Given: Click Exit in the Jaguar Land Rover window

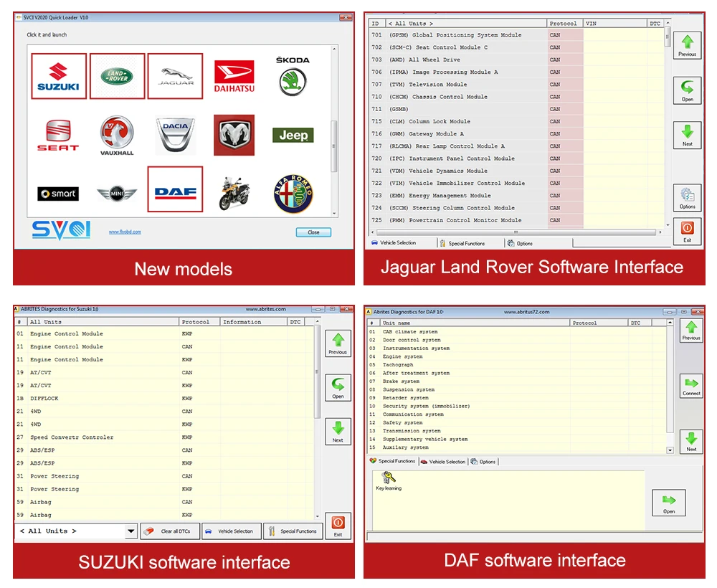Looking at the screenshot, I should point(688,232).
